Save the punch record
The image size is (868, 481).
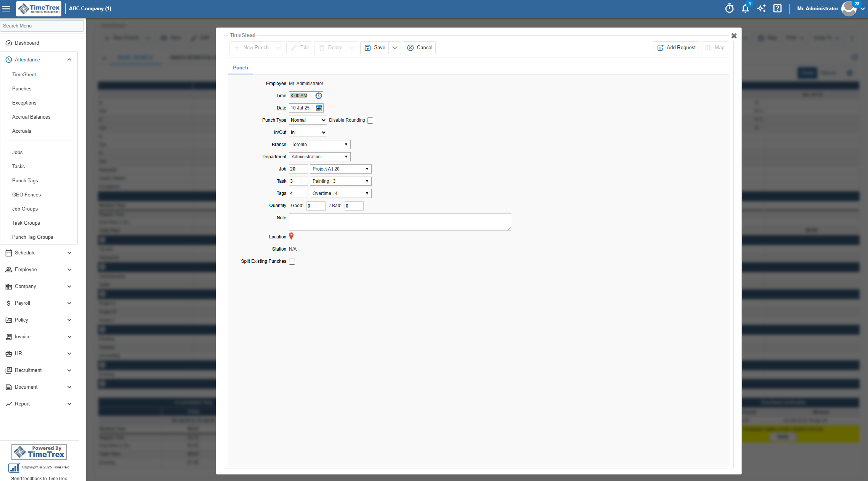click(x=375, y=47)
